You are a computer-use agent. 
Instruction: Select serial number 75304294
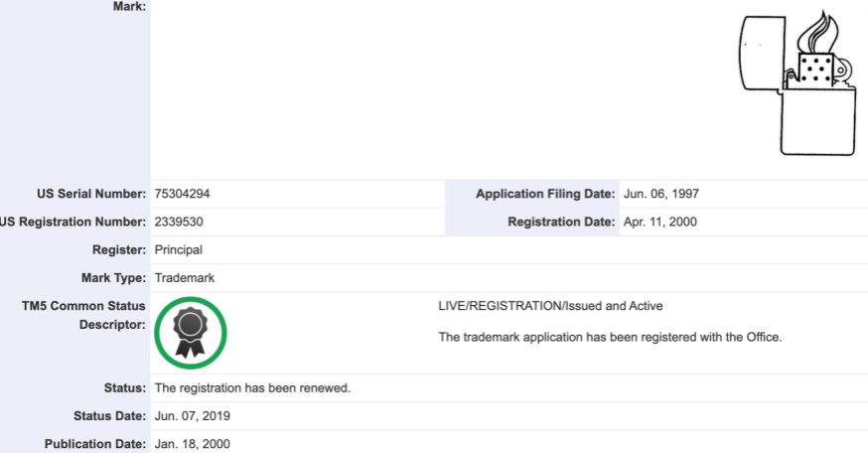coord(182,194)
